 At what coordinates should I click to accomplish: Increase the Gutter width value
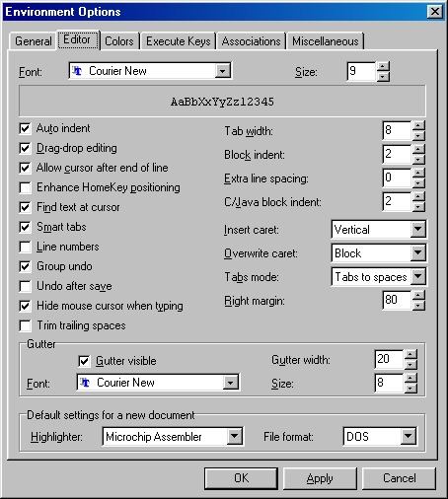(411, 354)
